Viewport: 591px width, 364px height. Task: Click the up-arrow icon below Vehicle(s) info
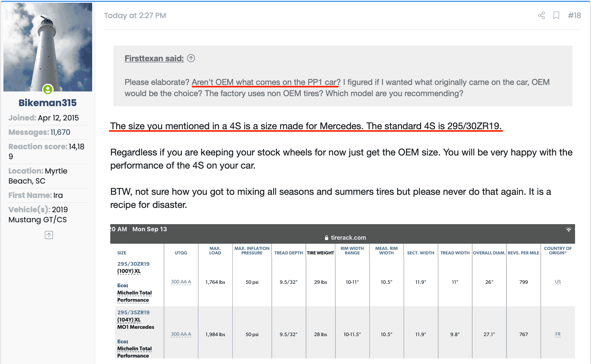coord(49,235)
